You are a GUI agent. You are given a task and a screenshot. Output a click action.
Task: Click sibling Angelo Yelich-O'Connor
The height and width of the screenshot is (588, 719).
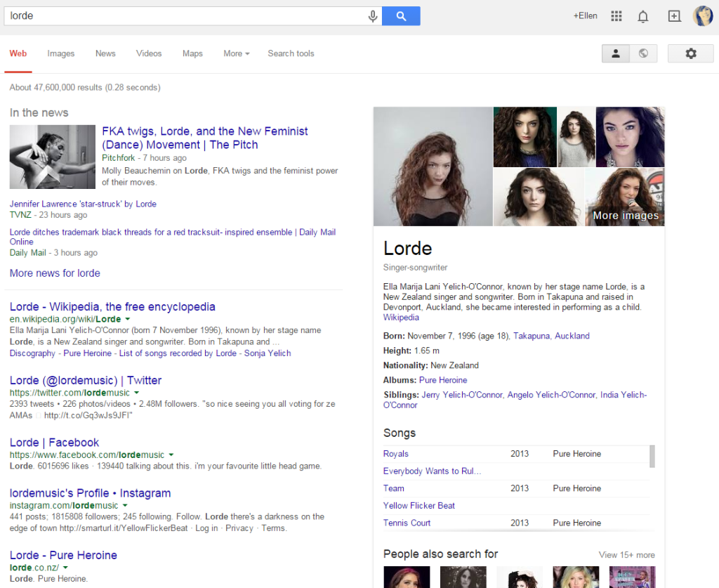pos(551,394)
